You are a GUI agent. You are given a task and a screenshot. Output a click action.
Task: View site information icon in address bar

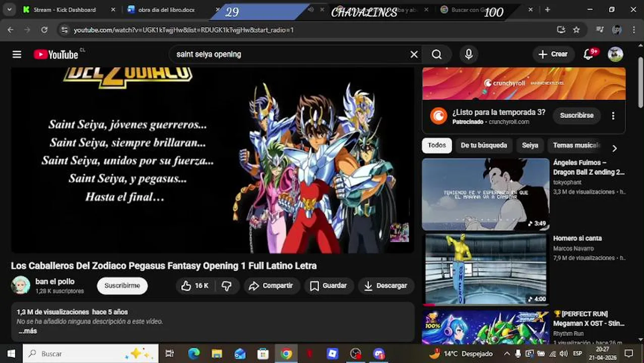coord(64,30)
